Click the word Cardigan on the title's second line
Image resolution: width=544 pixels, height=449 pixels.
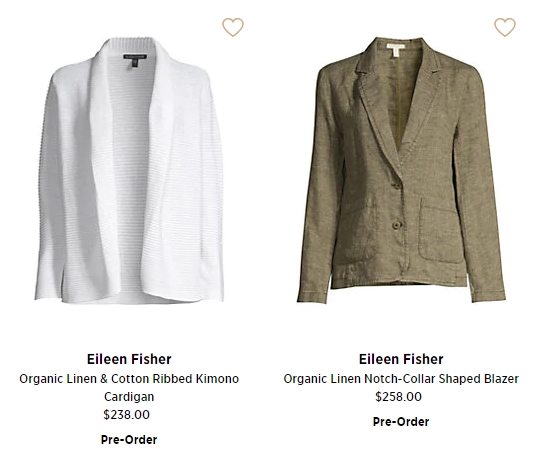pos(129,397)
